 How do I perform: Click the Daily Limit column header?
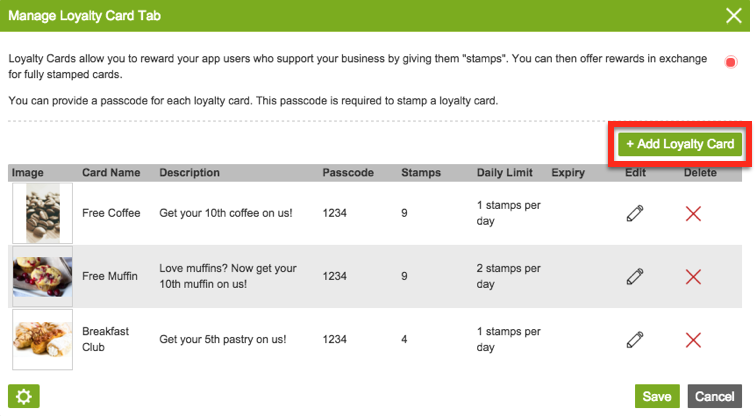pyautogui.click(x=505, y=173)
